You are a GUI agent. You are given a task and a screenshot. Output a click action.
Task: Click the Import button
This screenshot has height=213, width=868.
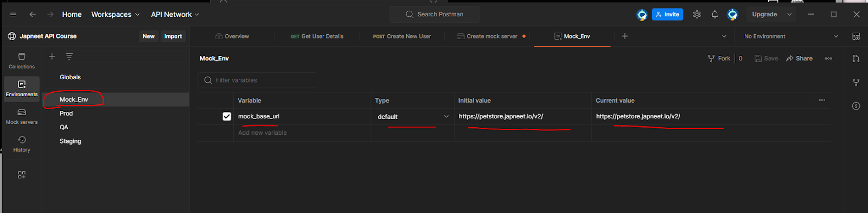[x=173, y=36]
